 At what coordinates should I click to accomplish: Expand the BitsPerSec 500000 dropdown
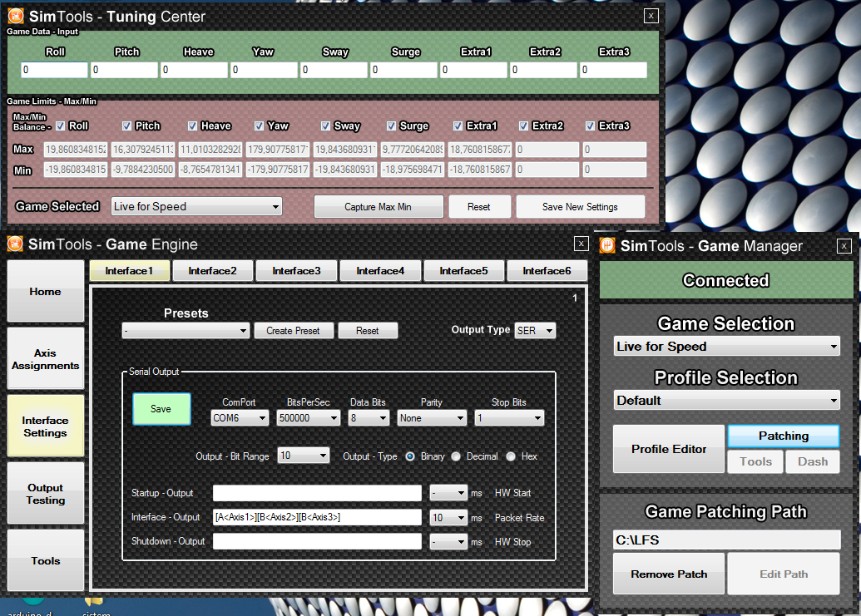click(x=308, y=418)
